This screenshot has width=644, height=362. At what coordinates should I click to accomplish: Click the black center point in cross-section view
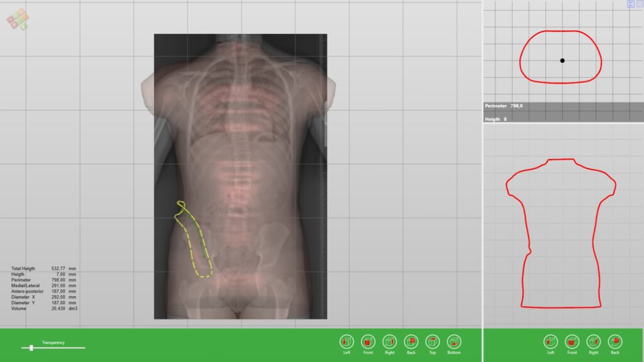pos(562,60)
